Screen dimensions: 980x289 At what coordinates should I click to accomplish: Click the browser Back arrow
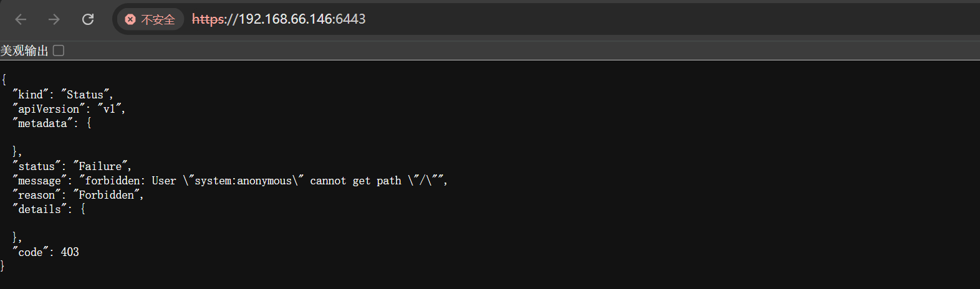coord(21,19)
